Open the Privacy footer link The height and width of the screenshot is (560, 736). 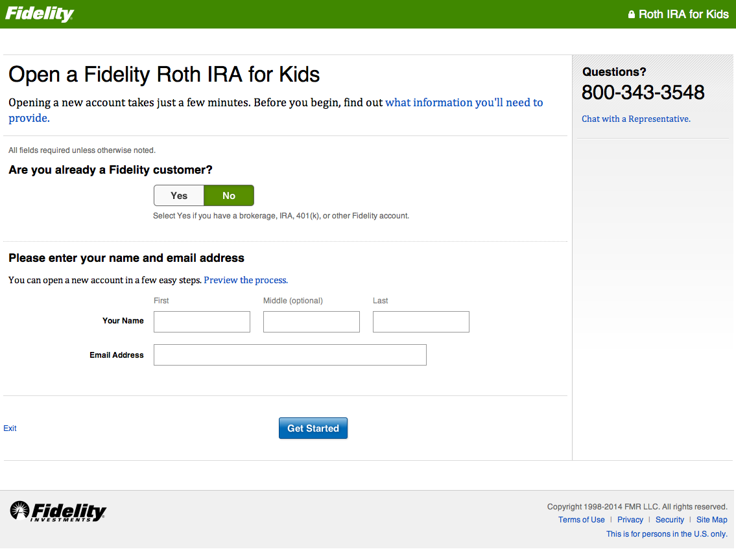[x=630, y=520]
